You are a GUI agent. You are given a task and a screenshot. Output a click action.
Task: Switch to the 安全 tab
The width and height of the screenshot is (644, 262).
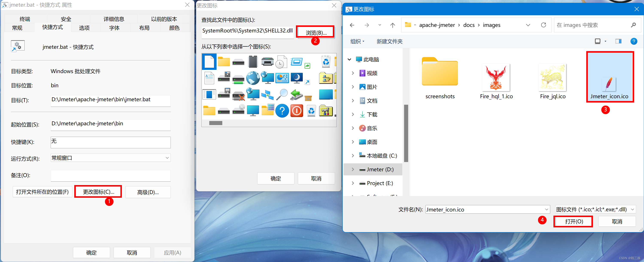(x=66, y=19)
